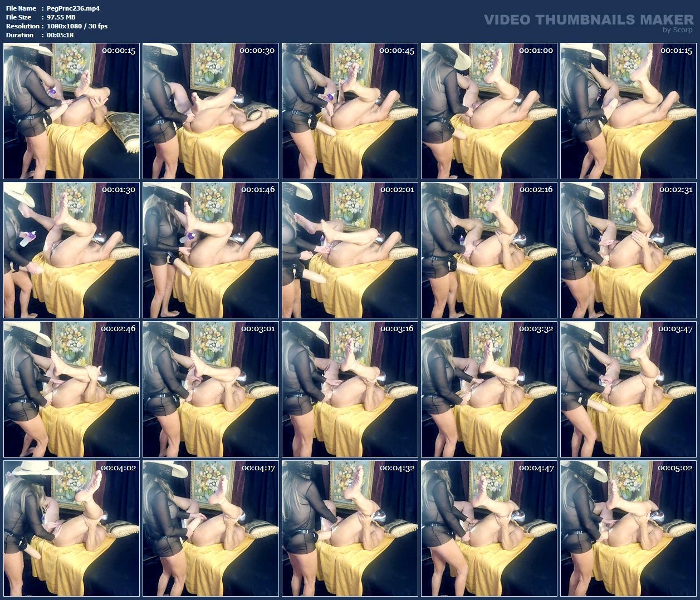The width and height of the screenshot is (700, 600).
Task: Select the 00:03:16 frame
Action: point(350,389)
